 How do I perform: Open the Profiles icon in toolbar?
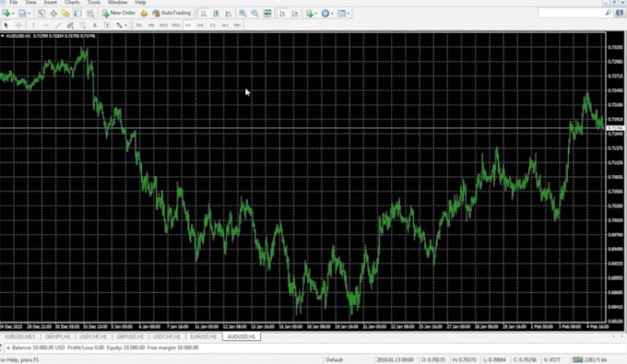pos(22,13)
